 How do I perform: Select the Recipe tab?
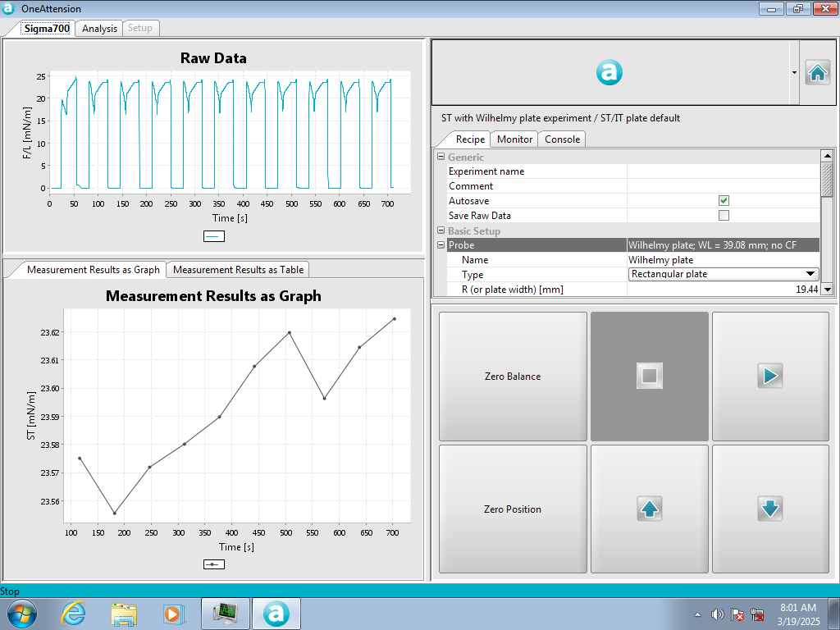point(470,139)
